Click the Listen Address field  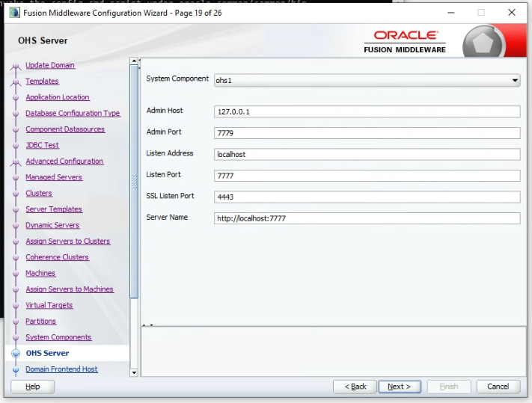[x=367, y=154]
